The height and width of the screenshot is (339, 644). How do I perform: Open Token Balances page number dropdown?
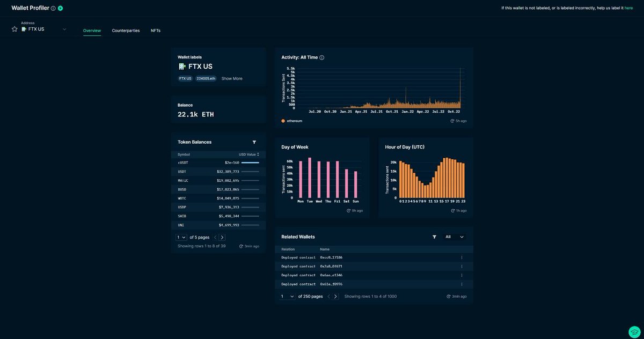click(x=181, y=237)
